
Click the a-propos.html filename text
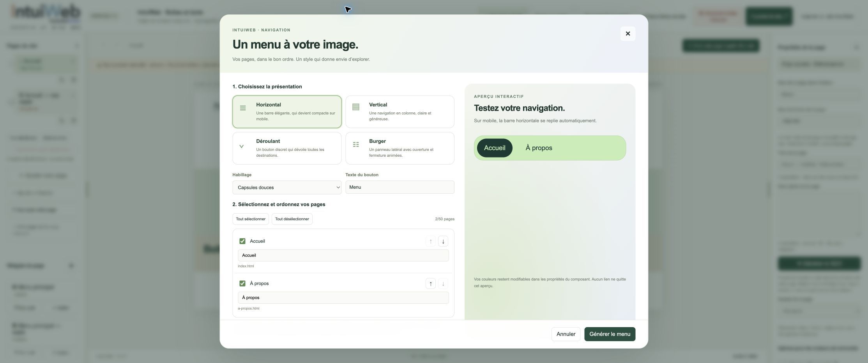[249, 308]
